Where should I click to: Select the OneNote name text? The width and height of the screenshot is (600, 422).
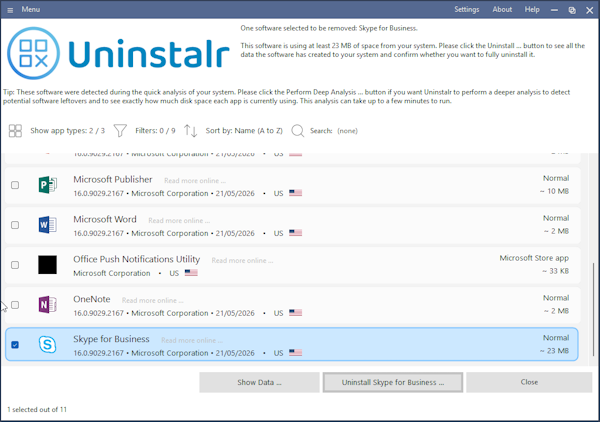92,299
